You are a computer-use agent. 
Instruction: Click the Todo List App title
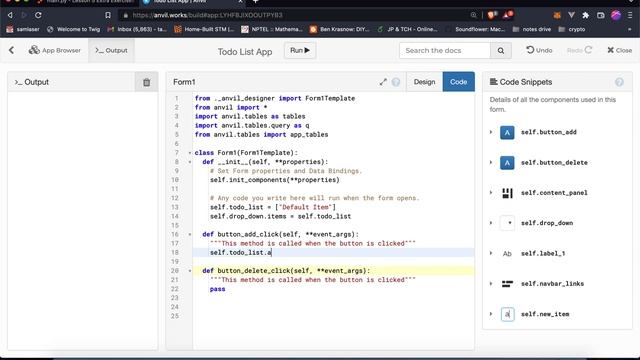[245, 52]
